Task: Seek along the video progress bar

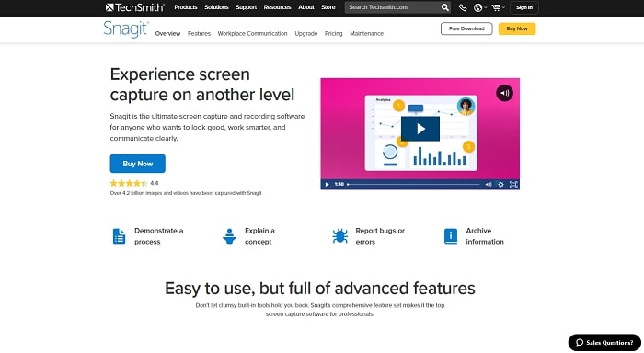Action: coord(413,184)
